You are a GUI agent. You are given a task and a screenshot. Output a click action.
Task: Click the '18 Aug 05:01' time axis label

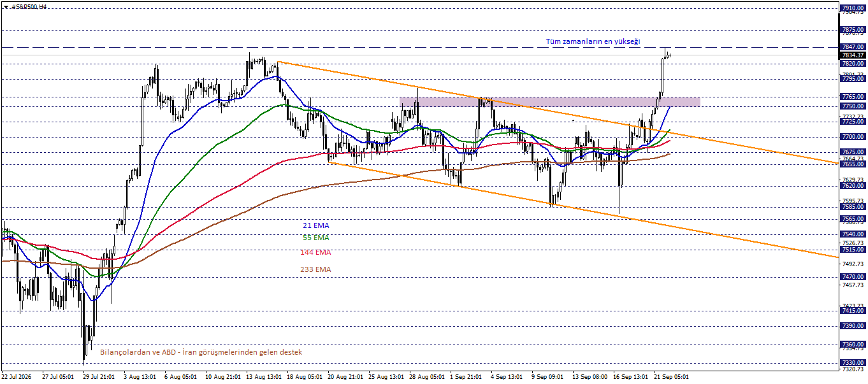coord(303,377)
